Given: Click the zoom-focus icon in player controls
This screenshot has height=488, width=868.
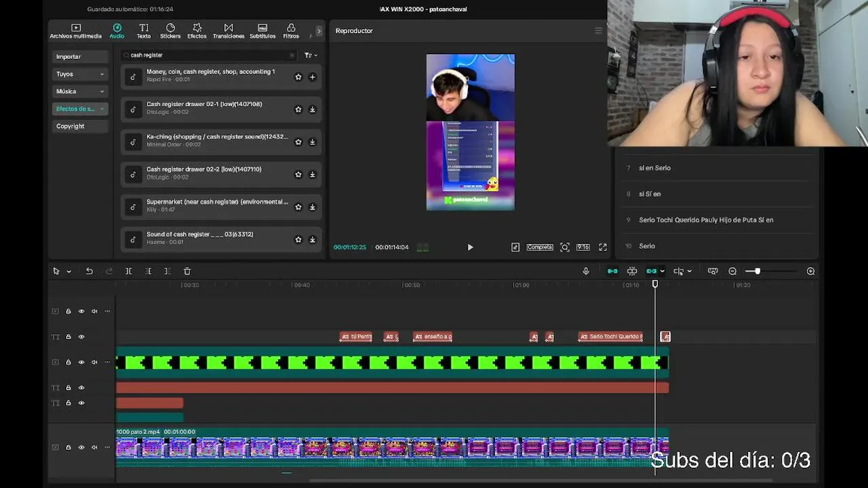Looking at the screenshot, I should click(565, 247).
